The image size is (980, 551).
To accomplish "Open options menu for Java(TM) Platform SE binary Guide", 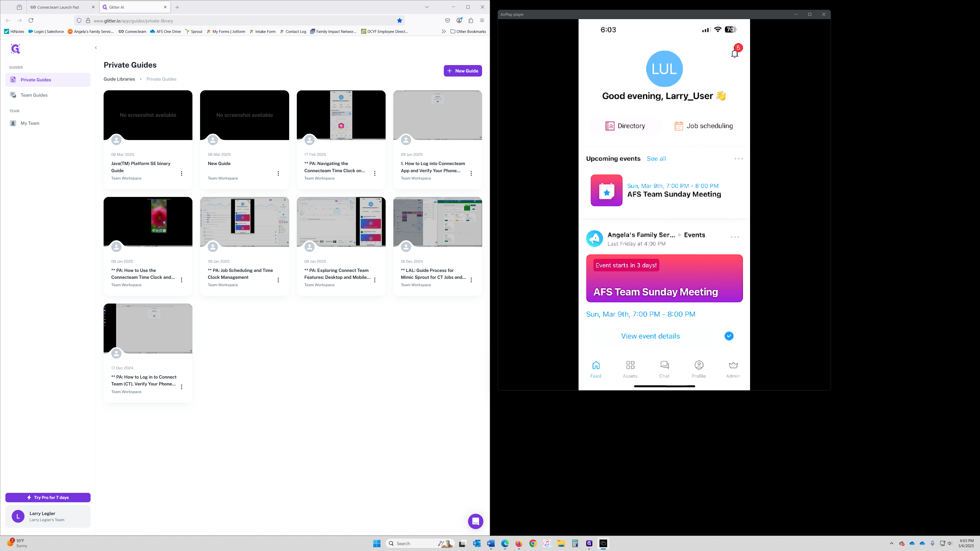I will point(181,173).
